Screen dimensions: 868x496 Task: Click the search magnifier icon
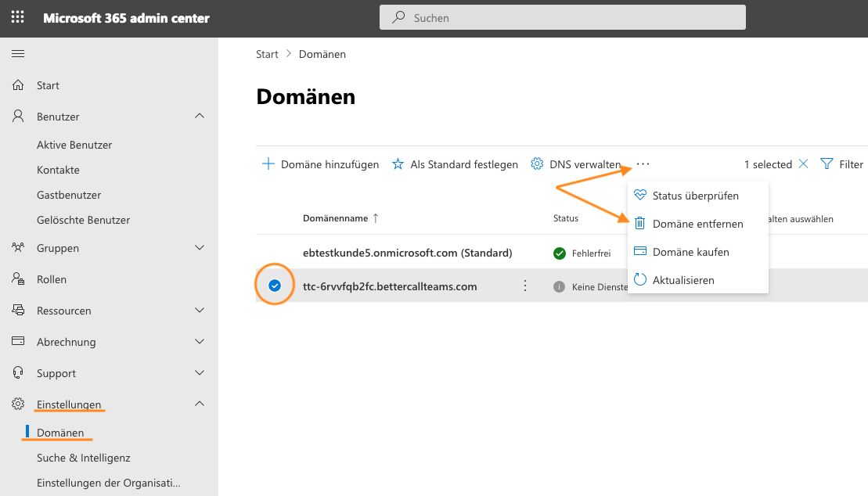click(398, 18)
